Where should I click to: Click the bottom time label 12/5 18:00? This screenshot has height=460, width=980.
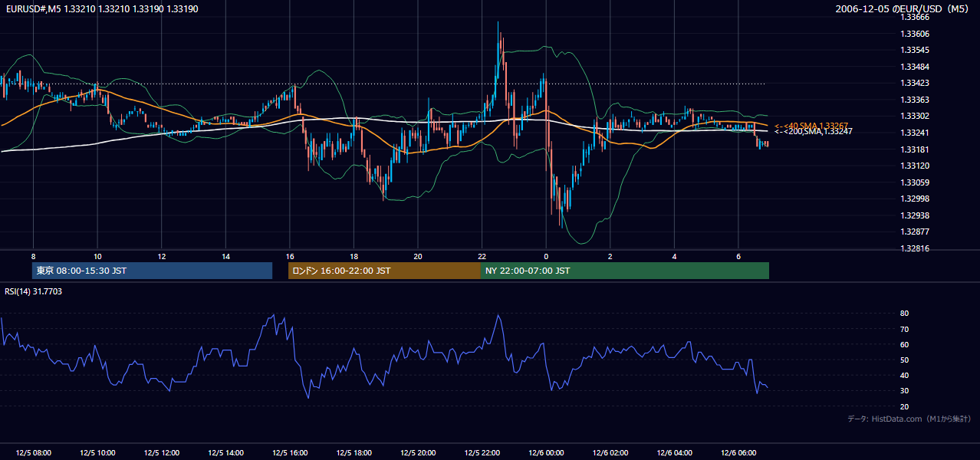pyautogui.click(x=354, y=453)
